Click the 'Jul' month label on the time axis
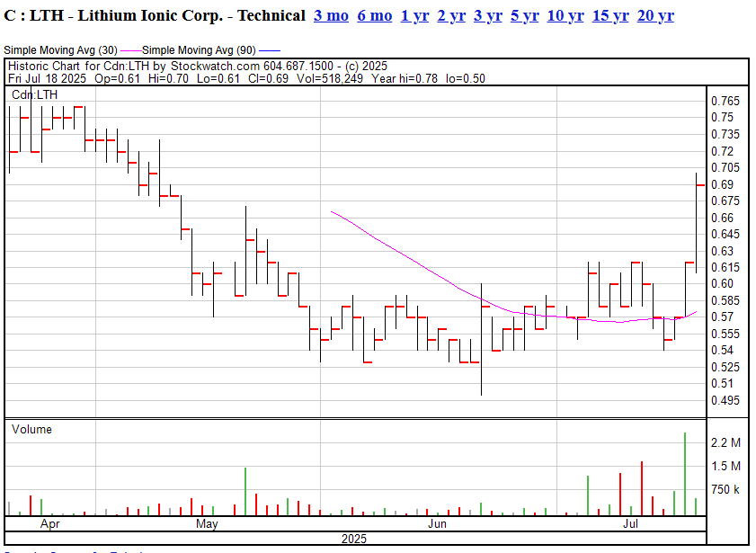The image size is (756, 553). pos(630,523)
